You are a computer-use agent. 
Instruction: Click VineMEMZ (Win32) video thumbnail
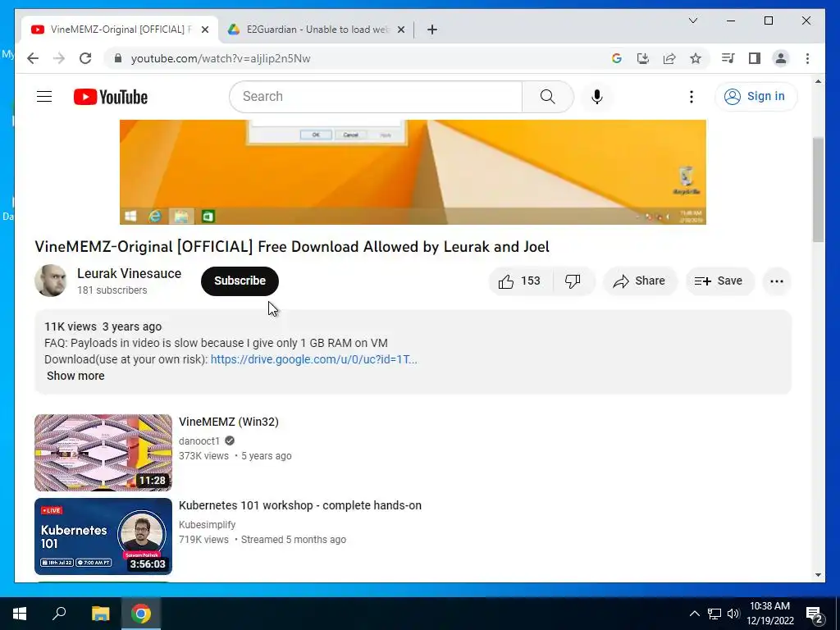(x=103, y=453)
